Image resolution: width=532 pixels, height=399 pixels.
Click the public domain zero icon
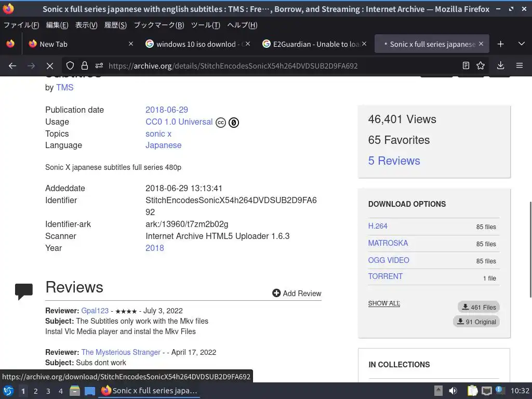[234, 123]
